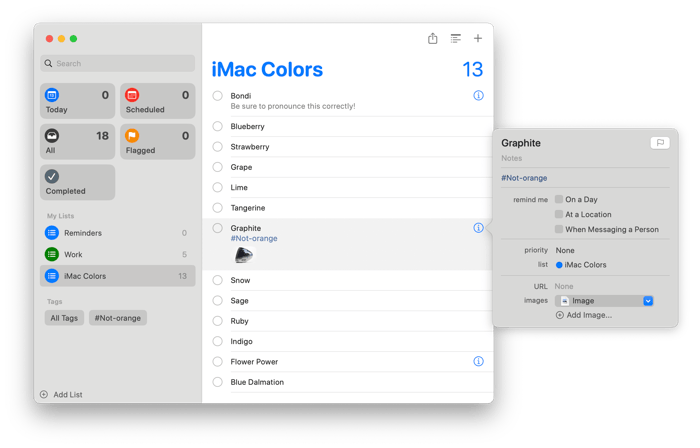Image resolution: width=700 pixels, height=448 pixels.
Task: Mark Lime reminder as complete
Action: 217,187
